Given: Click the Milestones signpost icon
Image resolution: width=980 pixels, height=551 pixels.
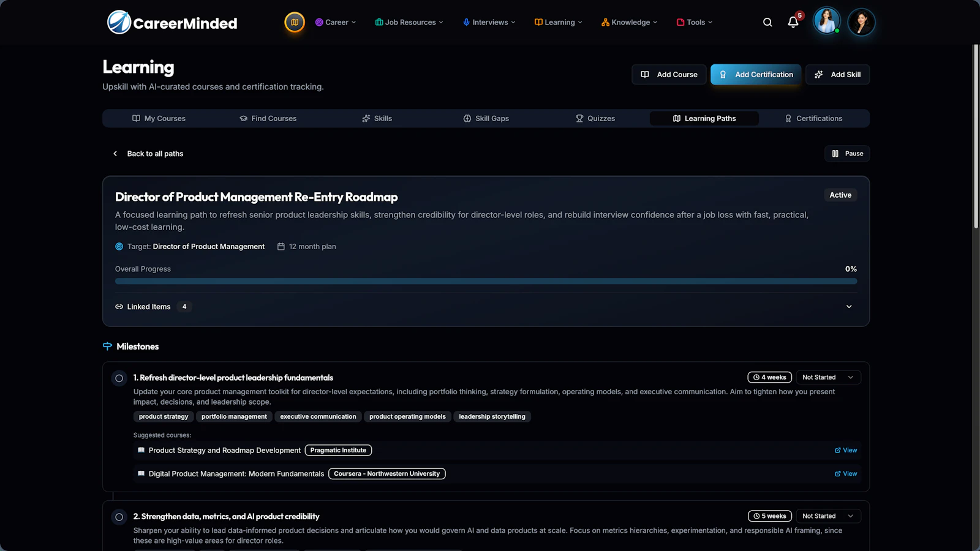Looking at the screenshot, I should pos(107,347).
